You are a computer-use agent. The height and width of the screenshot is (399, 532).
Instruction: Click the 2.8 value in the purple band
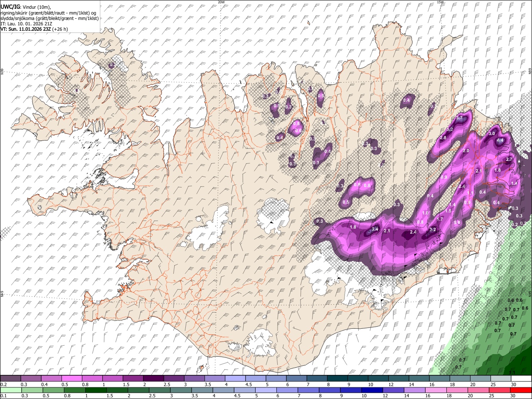click(443, 138)
